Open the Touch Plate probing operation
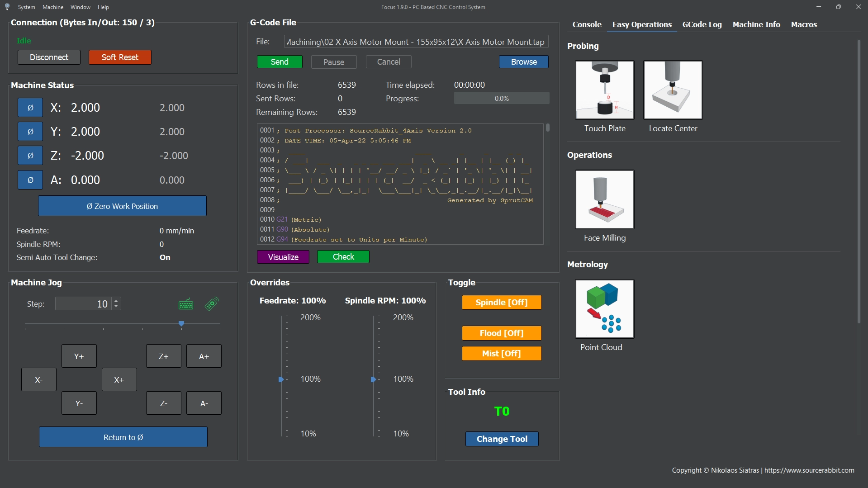Screen dimensions: 868x488 604,90
